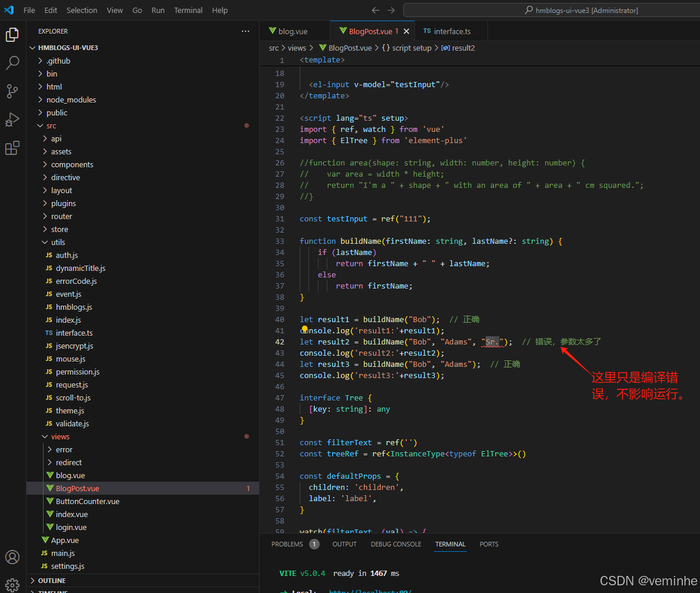Open auth.js in the explorer
Viewport: 700px width, 593px height.
(143, 255)
